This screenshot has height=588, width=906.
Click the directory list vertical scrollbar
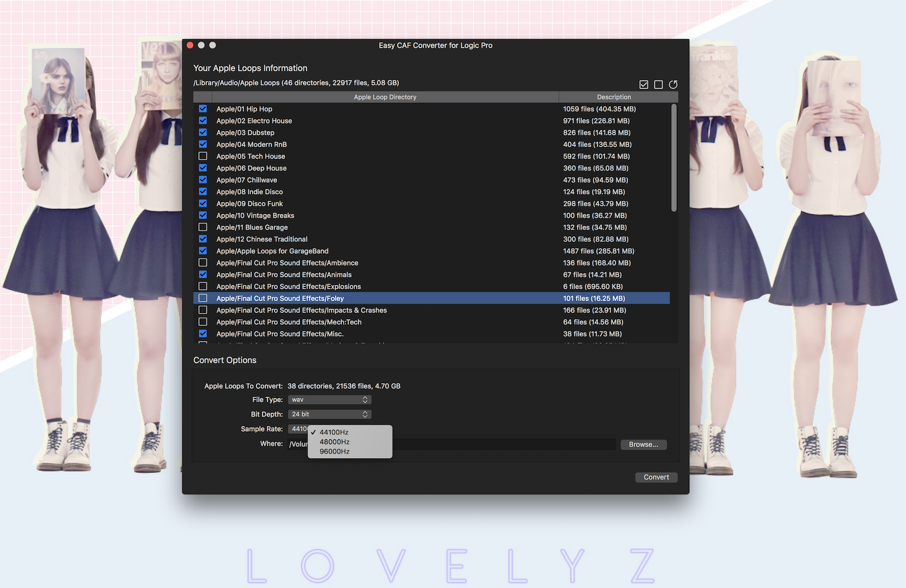click(674, 158)
